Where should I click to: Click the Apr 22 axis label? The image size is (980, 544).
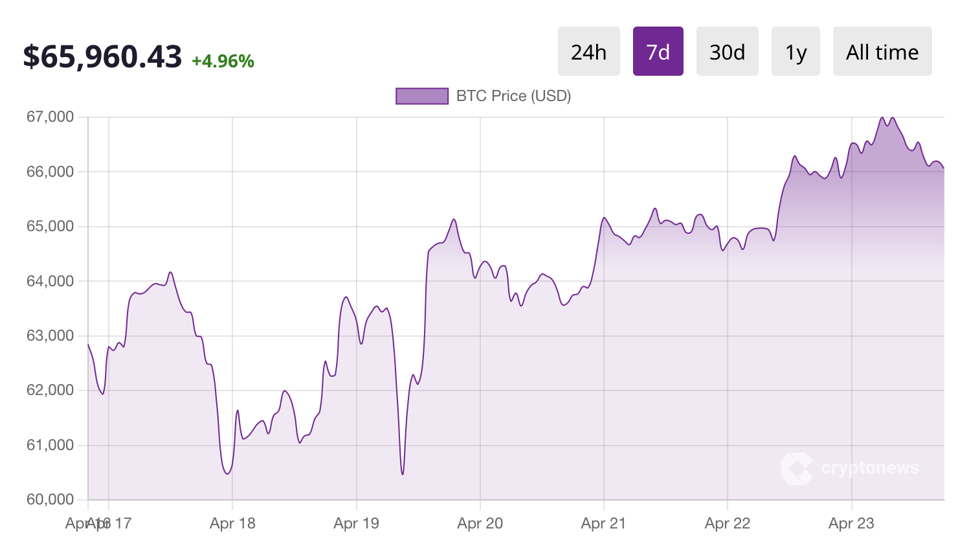(x=726, y=523)
